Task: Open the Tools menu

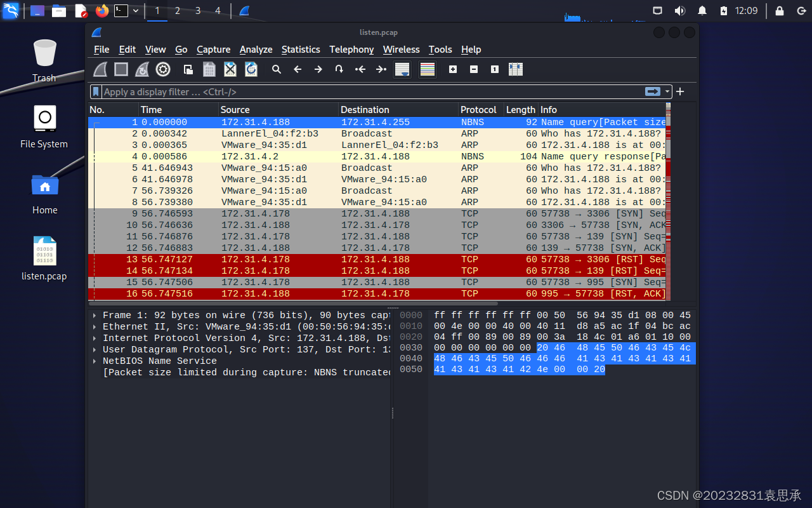Action: pos(440,50)
